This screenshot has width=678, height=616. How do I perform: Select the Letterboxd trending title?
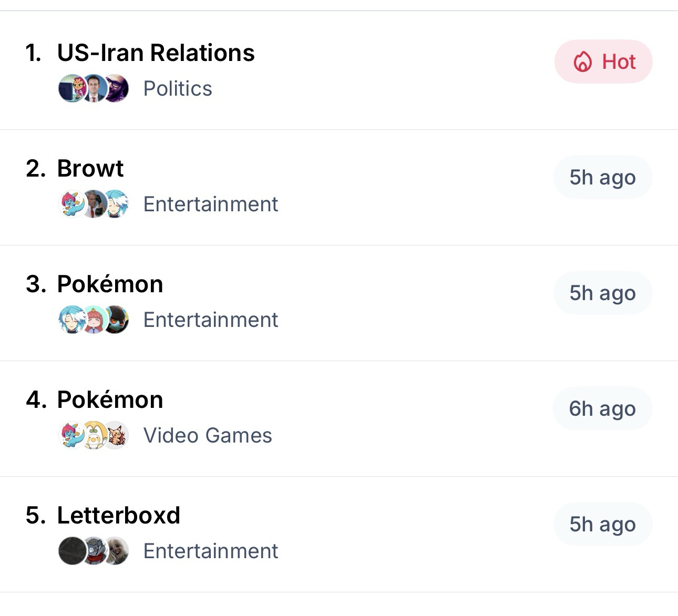point(118,516)
